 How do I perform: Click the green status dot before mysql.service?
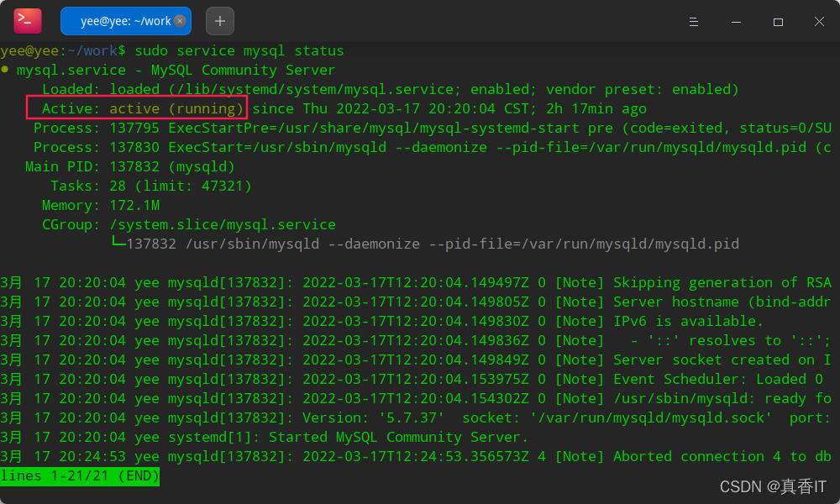pos(5,69)
